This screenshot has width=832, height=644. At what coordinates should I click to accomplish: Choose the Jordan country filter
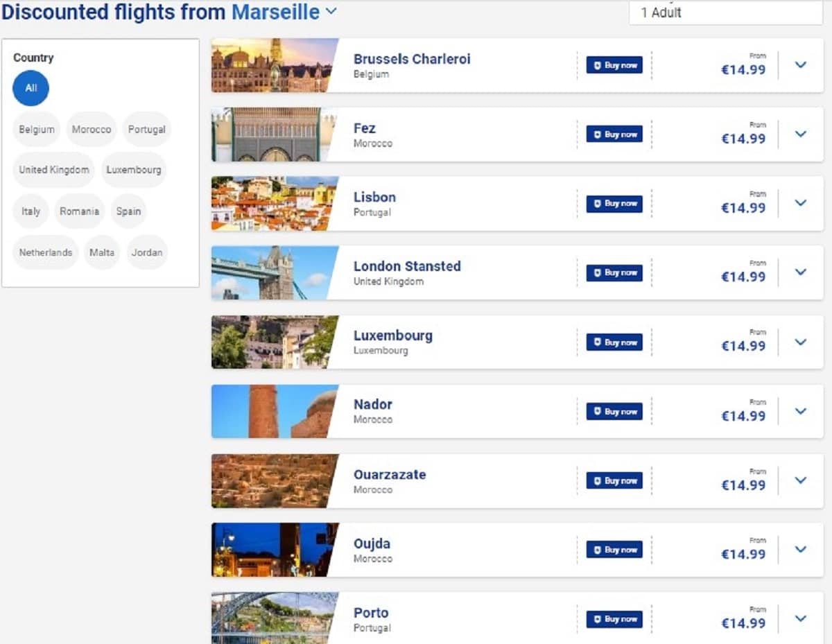point(147,252)
